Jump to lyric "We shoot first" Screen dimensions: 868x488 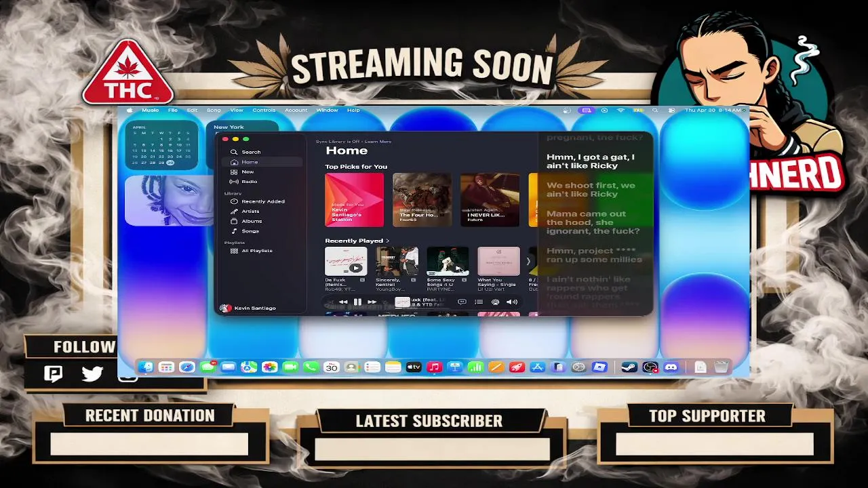point(591,189)
